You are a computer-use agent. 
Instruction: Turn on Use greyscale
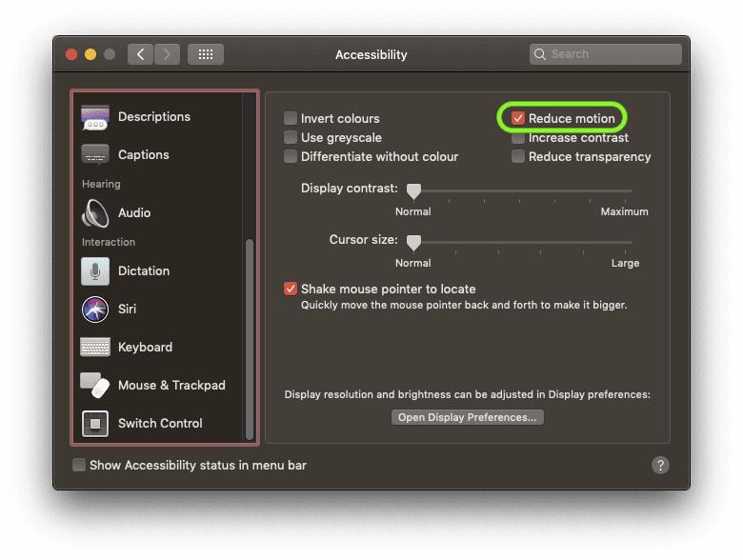tap(291, 137)
